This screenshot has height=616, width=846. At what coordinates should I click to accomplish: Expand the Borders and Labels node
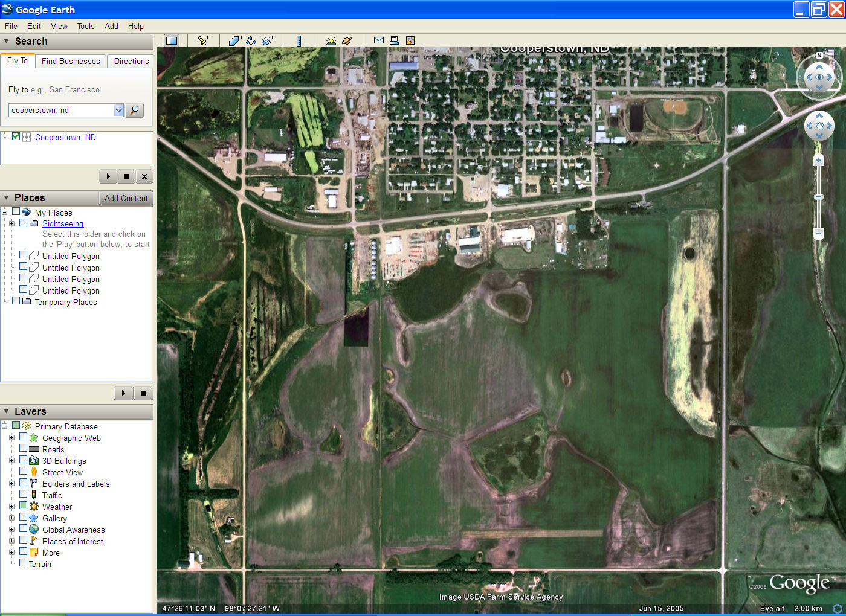click(x=11, y=484)
